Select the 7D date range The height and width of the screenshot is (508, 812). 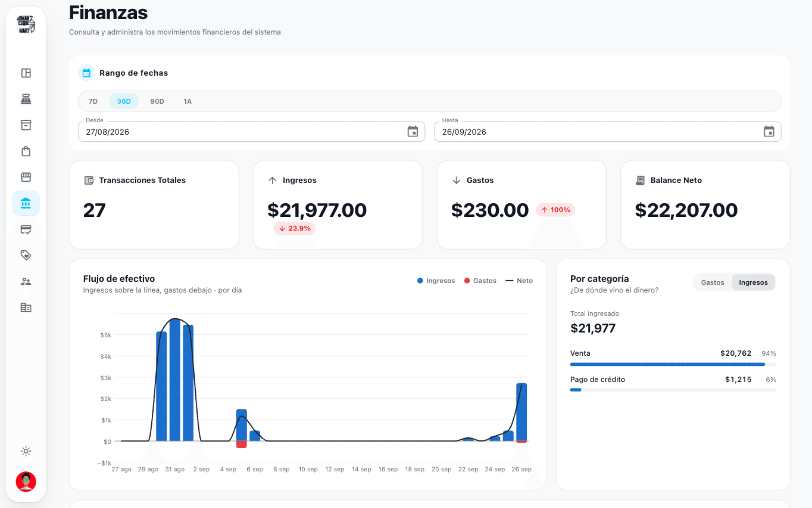click(93, 101)
